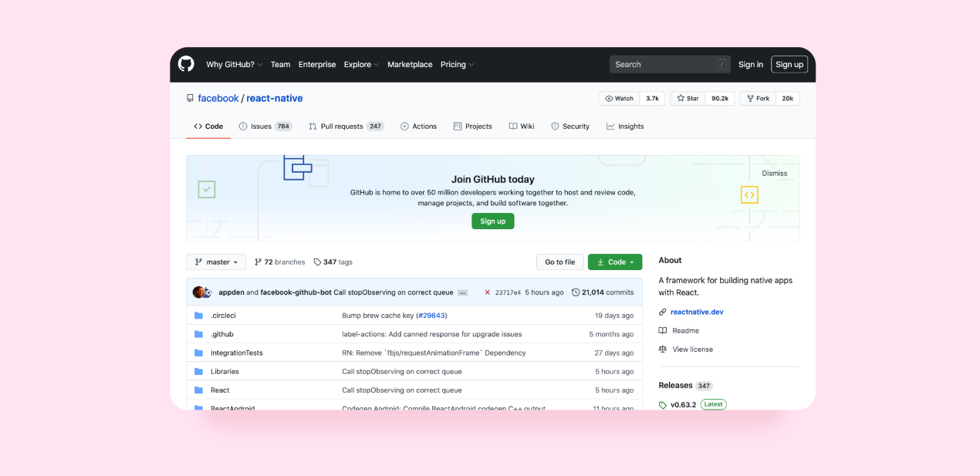Image resolution: width=980 pixels, height=476 pixels.
Task: Click the 3.7k watchers count
Action: pyautogui.click(x=653, y=99)
